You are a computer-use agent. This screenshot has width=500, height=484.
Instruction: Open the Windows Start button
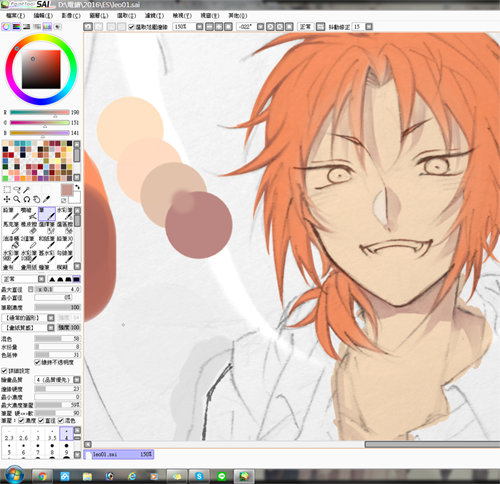14,475
